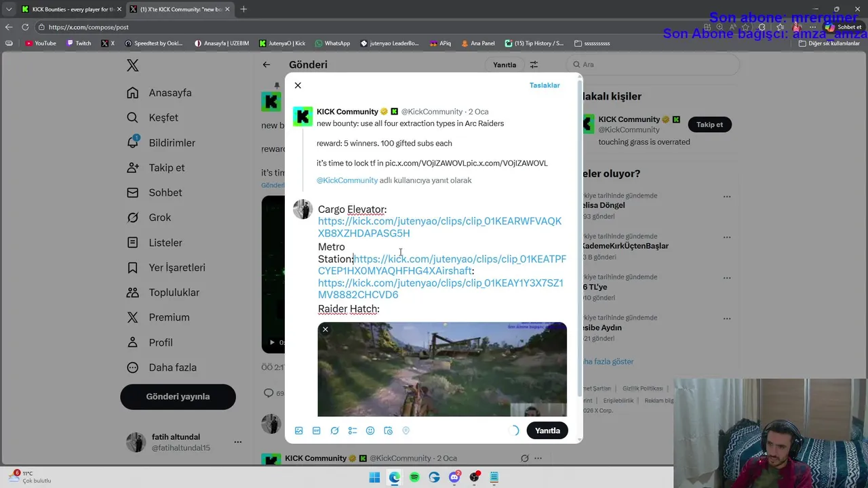Click the @KickCommunity mention link
868x488 pixels.
pyautogui.click(x=347, y=180)
